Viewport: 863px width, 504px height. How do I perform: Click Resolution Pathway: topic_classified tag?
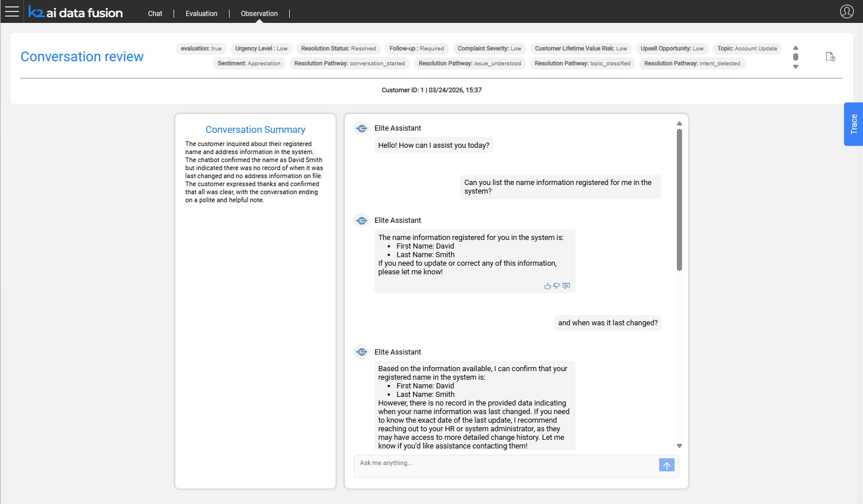582,64
